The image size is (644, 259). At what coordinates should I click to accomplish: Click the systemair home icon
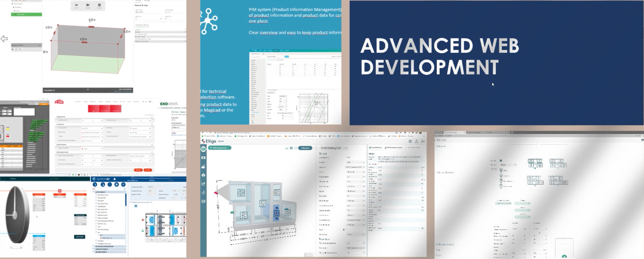pyautogui.click(x=114, y=179)
